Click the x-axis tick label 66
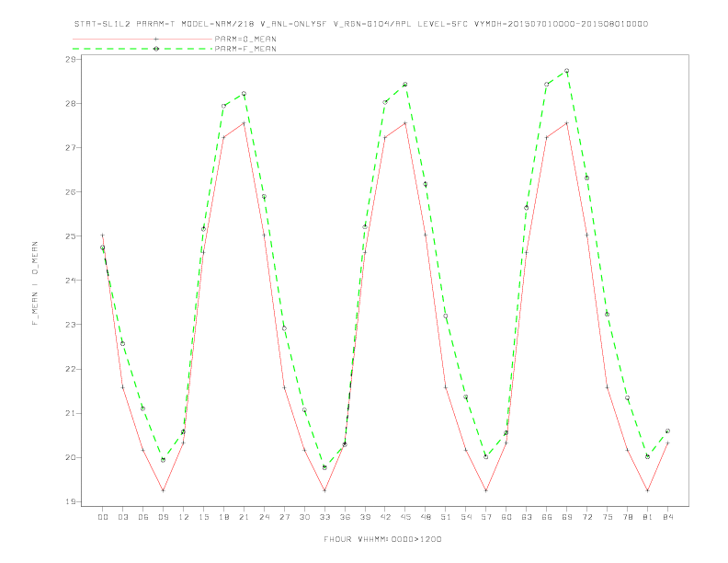This screenshot has height=563, width=728. point(547,517)
